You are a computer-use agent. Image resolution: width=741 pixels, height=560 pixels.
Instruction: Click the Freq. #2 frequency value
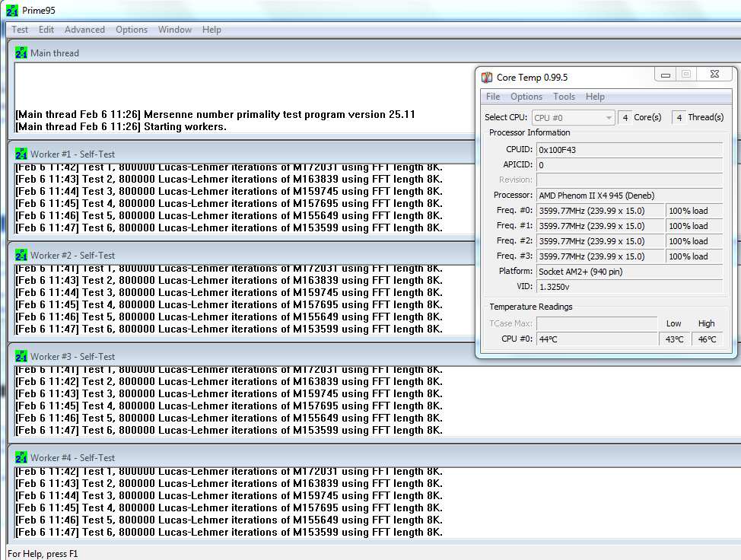click(x=599, y=241)
